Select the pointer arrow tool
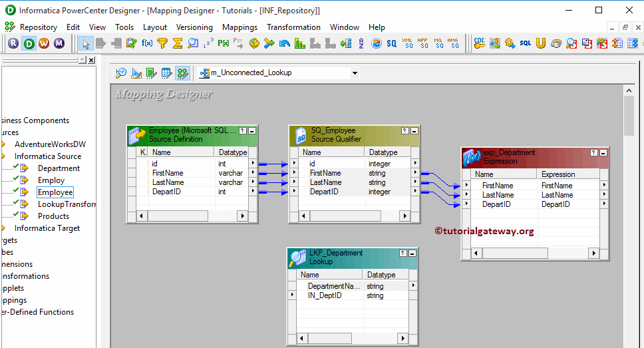The image size is (644, 348). (86, 43)
